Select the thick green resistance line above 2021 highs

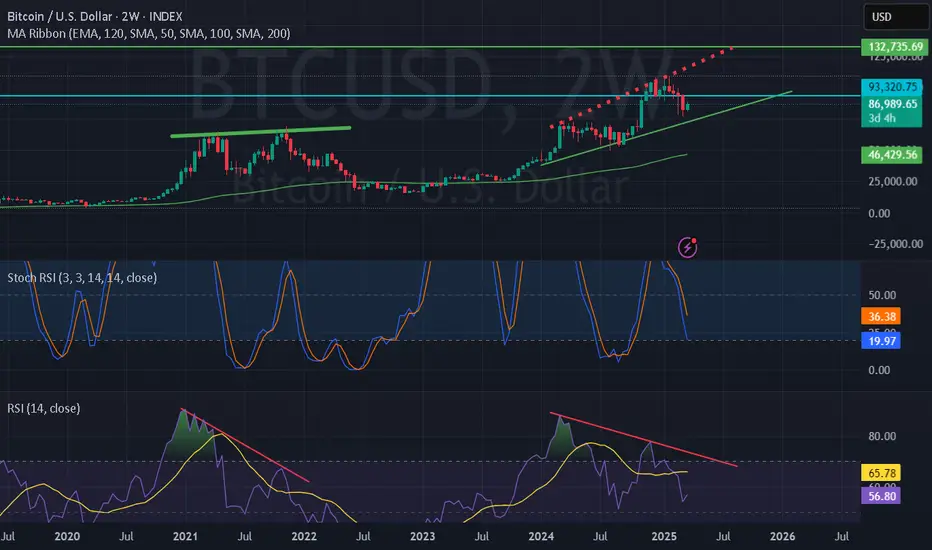[x=260, y=131]
